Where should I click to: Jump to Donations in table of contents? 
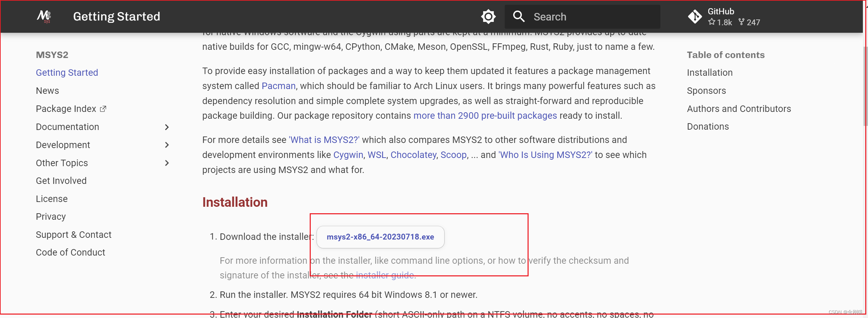[708, 127]
